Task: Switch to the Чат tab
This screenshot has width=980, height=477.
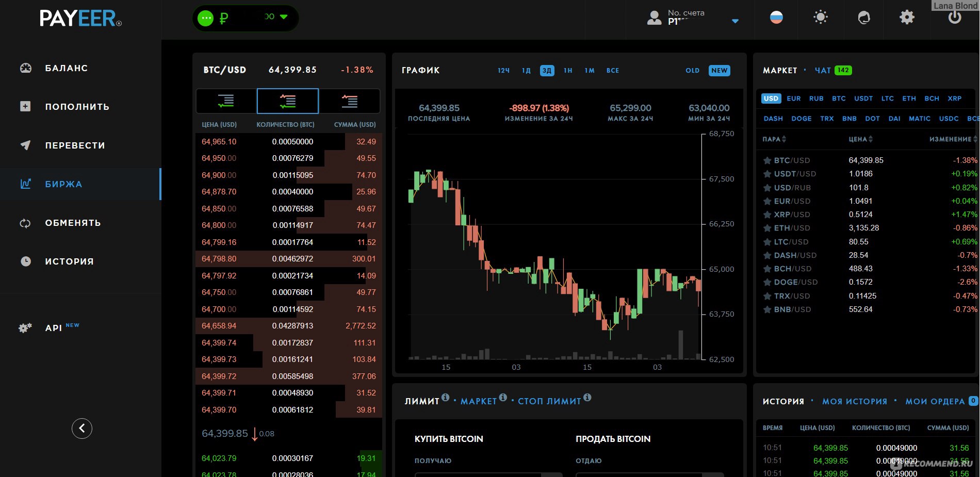Action: pos(823,70)
